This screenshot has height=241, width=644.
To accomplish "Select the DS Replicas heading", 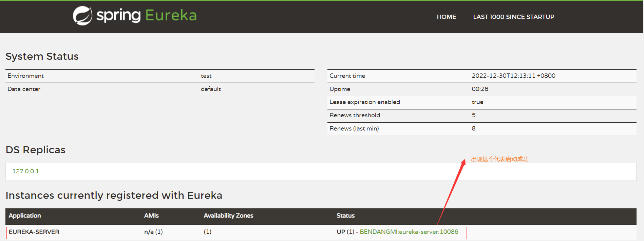I will (x=36, y=150).
